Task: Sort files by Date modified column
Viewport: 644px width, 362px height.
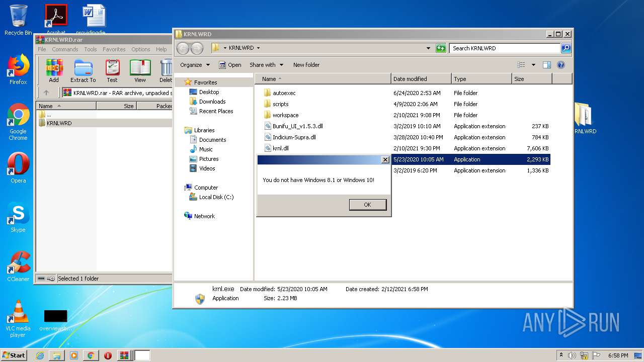Action: [421, 79]
